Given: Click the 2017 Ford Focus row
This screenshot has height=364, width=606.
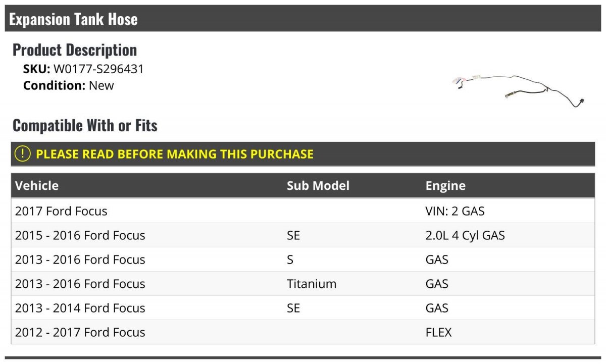Looking at the screenshot, I should (303, 211).
